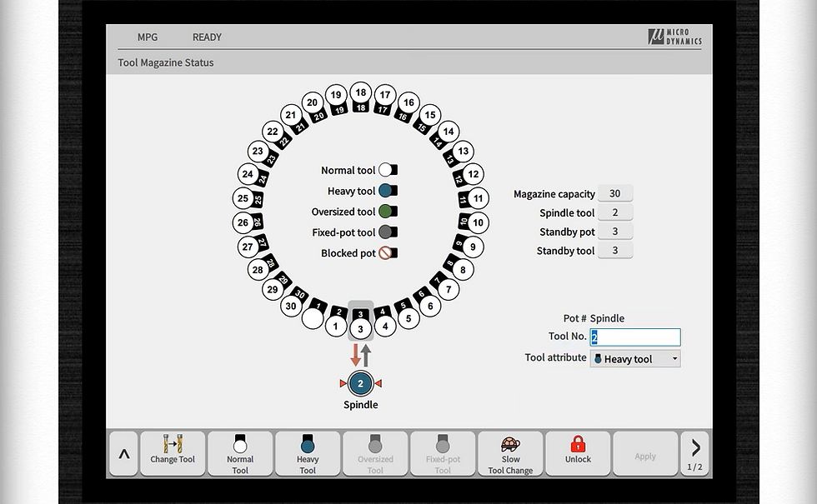Click the Blocked pot legend icon
The width and height of the screenshot is (817, 504).
(x=386, y=253)
